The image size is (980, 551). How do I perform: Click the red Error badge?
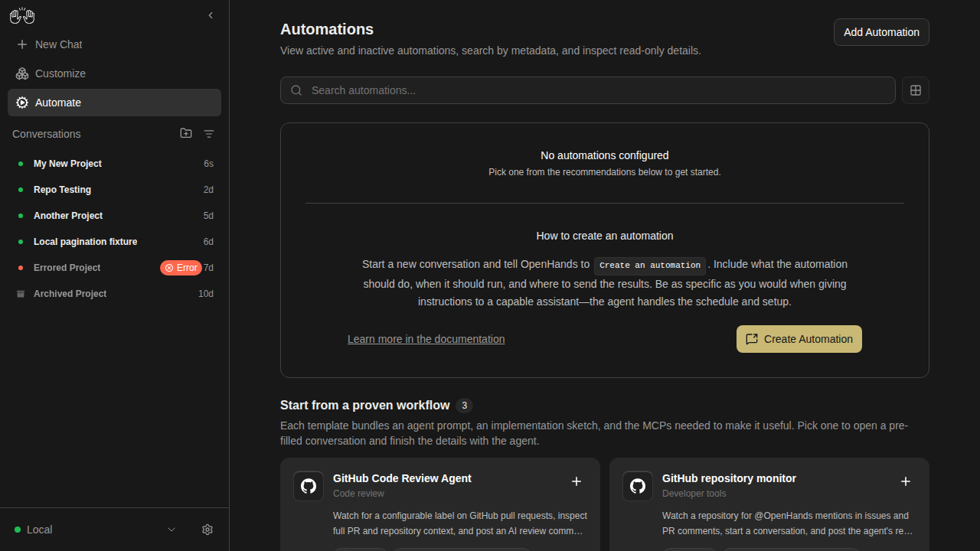pos(181,268)
